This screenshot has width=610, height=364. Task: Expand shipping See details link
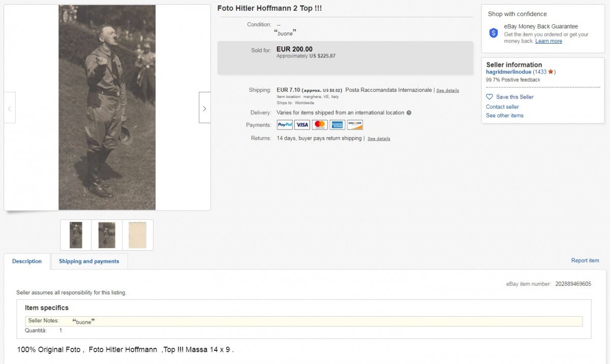point(447,91)
